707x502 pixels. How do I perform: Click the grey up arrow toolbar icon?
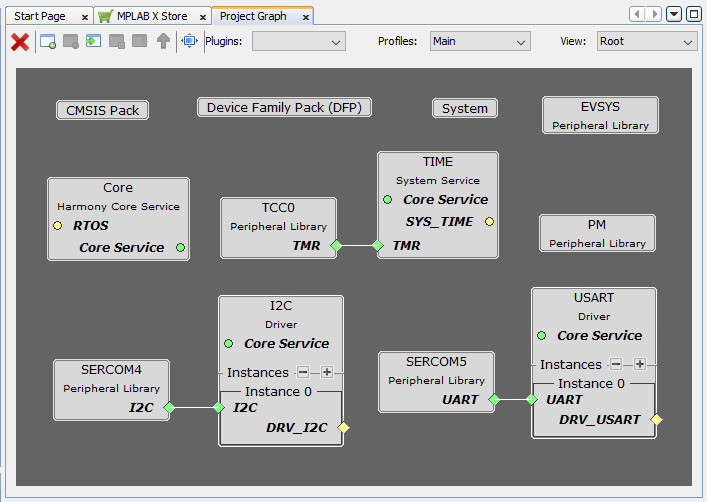[x=163, y=41]
